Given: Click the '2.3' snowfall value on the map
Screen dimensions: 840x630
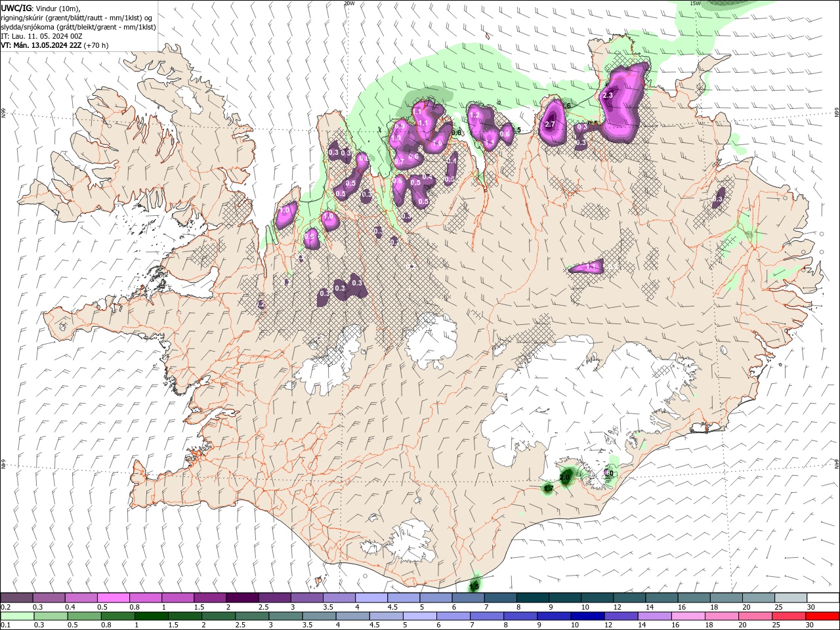Looking at the screenshot, I should [x=607, y=96].
